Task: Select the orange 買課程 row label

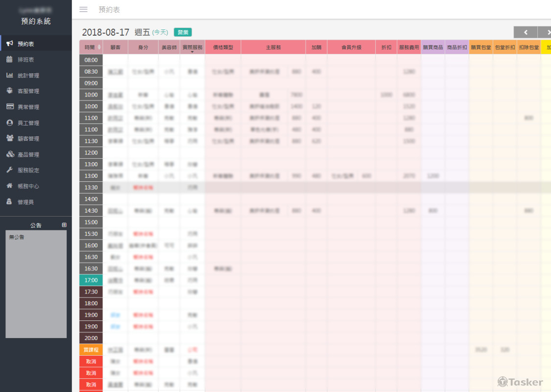Action: [x=91, y=350]
